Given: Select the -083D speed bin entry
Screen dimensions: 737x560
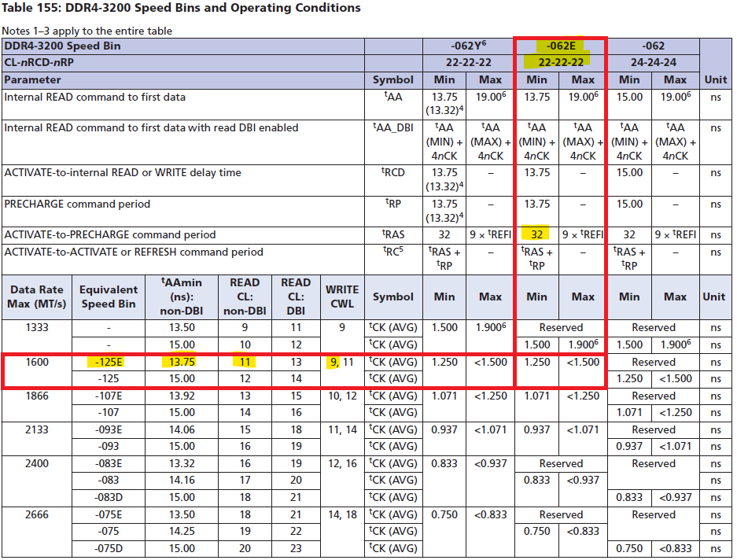Looking at the screenshot, I should [108, 497].
